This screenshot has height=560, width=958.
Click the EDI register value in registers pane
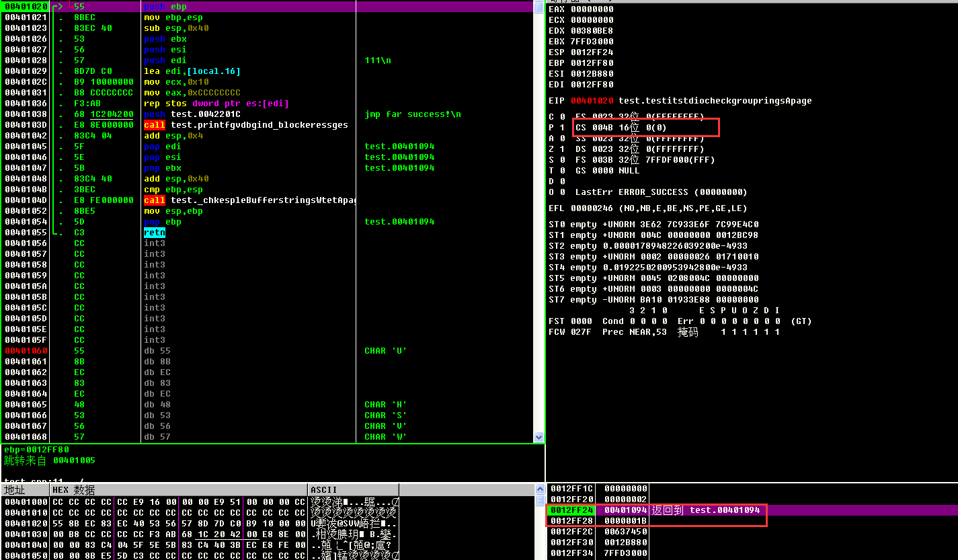coord(592,85)
